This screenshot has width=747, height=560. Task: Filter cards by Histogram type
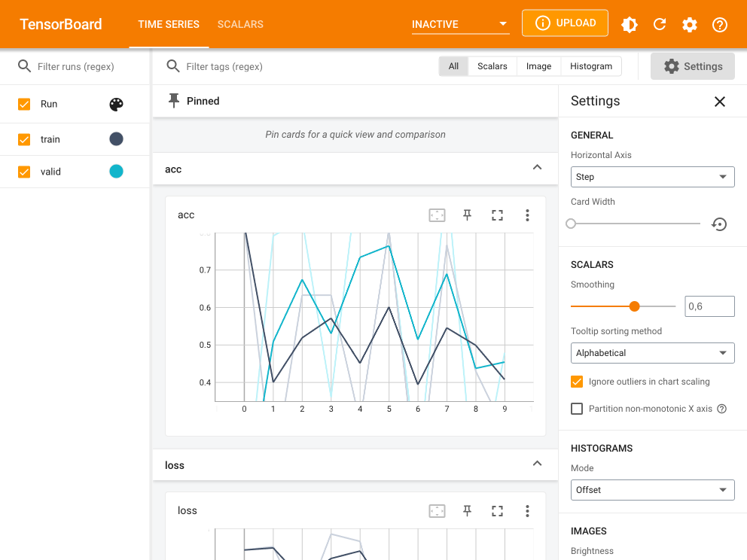click(x=591, y=66)
